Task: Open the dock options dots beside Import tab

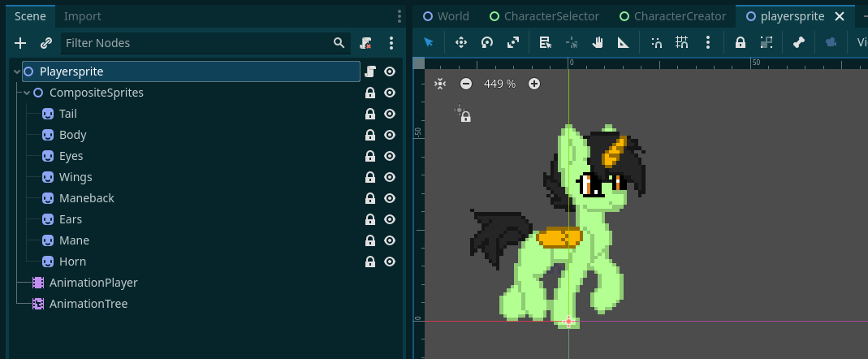Action: pos(399,16)
